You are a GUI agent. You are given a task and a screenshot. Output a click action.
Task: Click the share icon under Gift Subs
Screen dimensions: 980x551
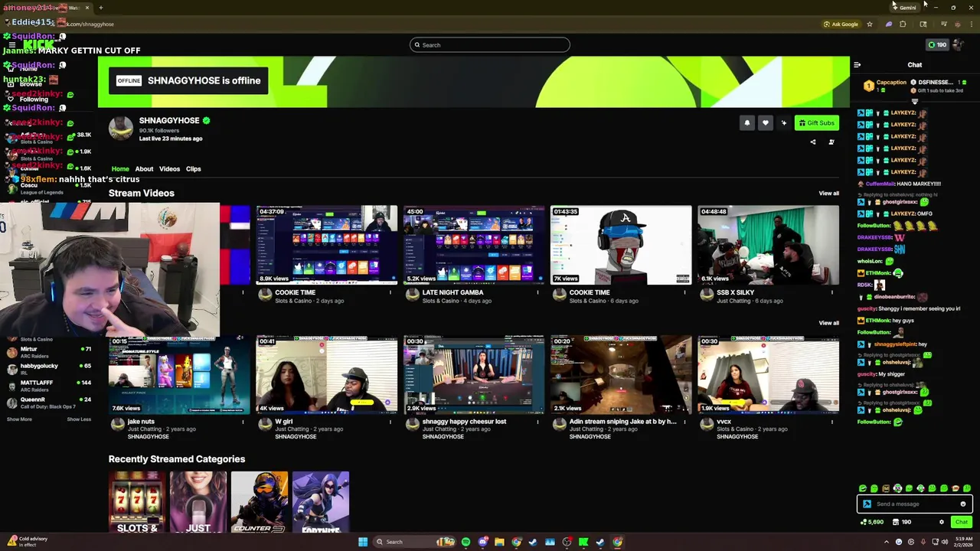813,142
